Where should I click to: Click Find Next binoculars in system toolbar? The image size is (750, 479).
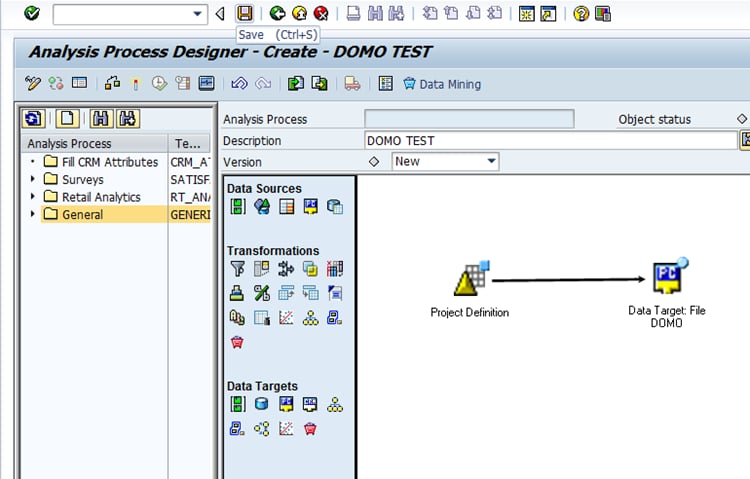396,13
